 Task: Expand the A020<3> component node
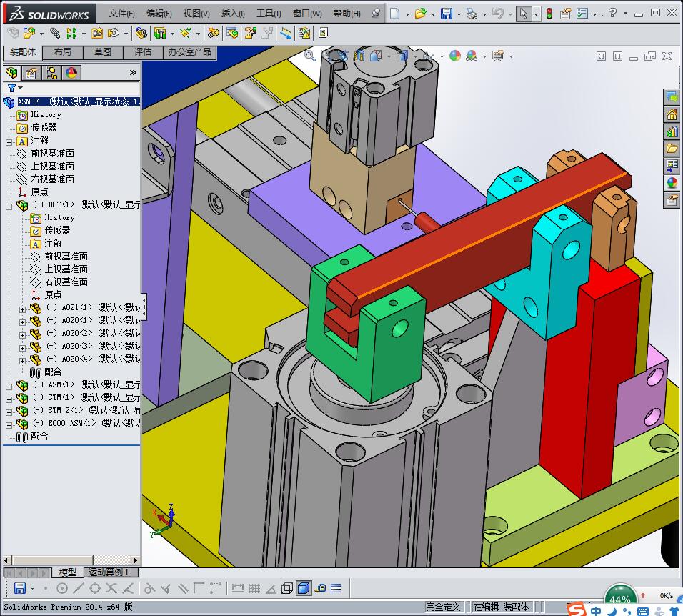(x=23, y=348)
